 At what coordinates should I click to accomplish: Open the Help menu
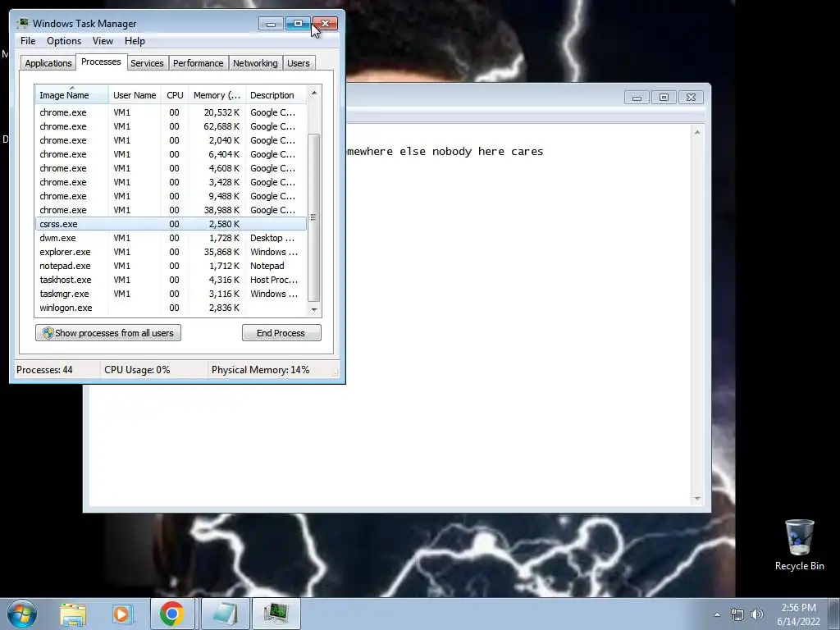135,41
